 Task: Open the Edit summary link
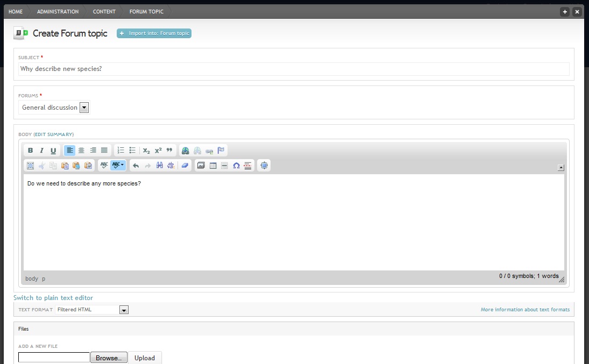(x=54, y=134)
